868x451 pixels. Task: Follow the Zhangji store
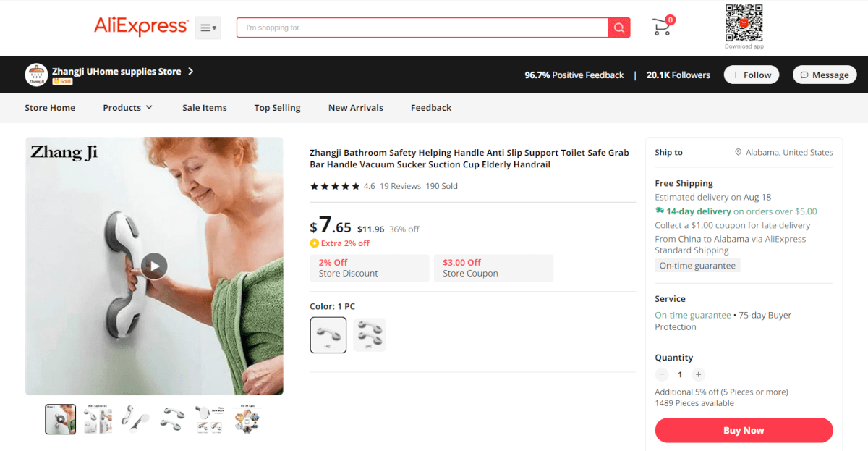752,75
